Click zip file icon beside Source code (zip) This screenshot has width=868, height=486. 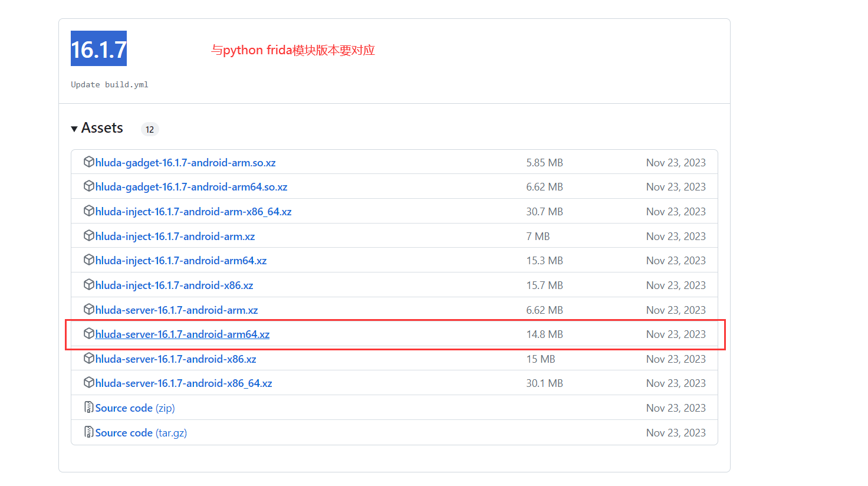tap(89, 407)
